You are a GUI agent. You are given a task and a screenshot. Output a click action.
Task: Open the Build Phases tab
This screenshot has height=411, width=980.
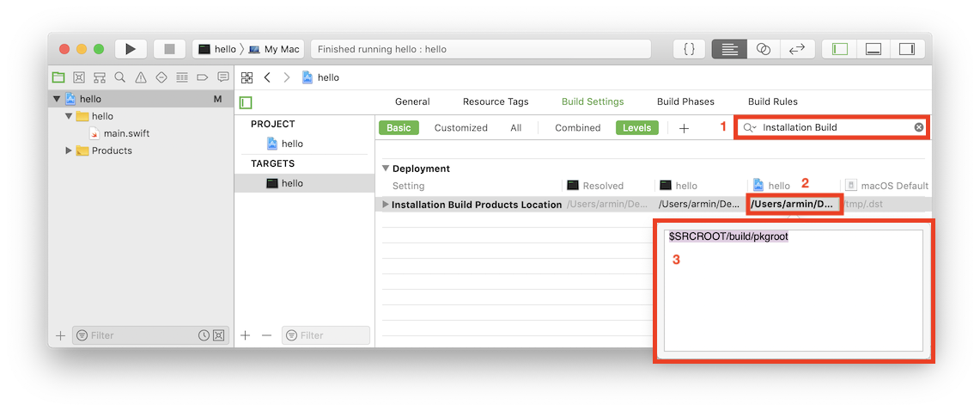[685, 101]
